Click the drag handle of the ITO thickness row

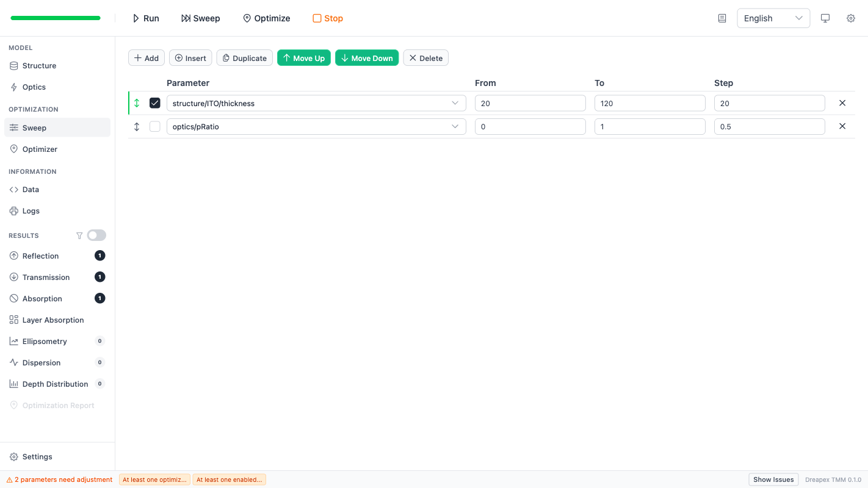(x=137, y=103)
